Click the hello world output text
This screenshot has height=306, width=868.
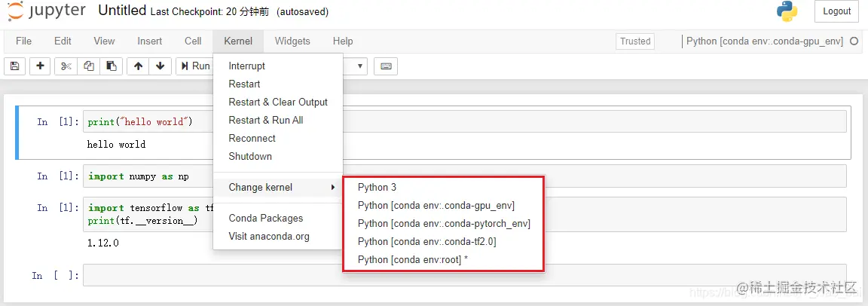pyautogui.click(x=116, y=145)
